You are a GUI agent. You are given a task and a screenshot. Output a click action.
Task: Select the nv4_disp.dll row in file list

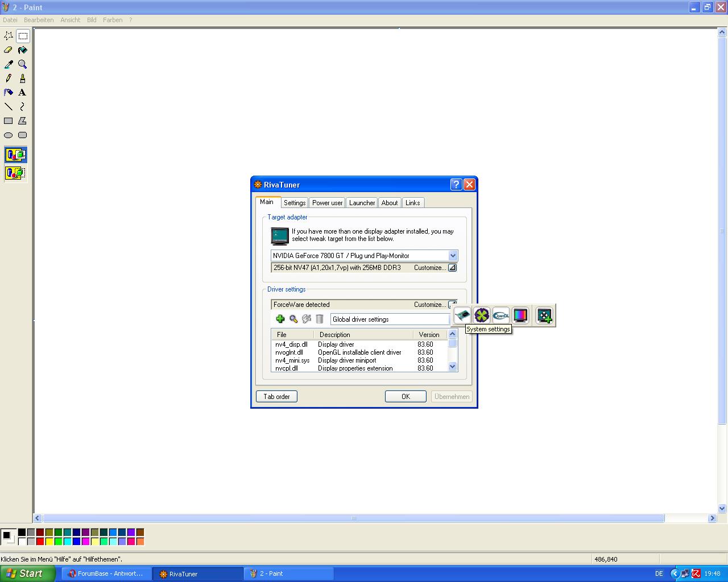[359, 344]
